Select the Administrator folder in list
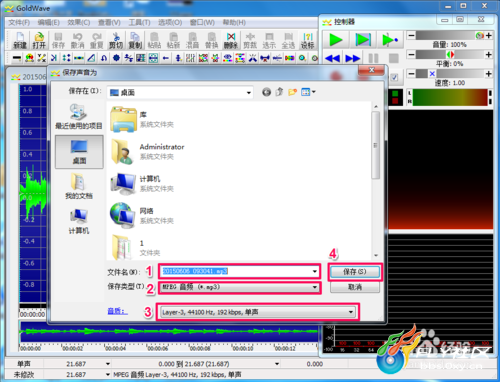500x382 pixels. [x=148, y=152]
